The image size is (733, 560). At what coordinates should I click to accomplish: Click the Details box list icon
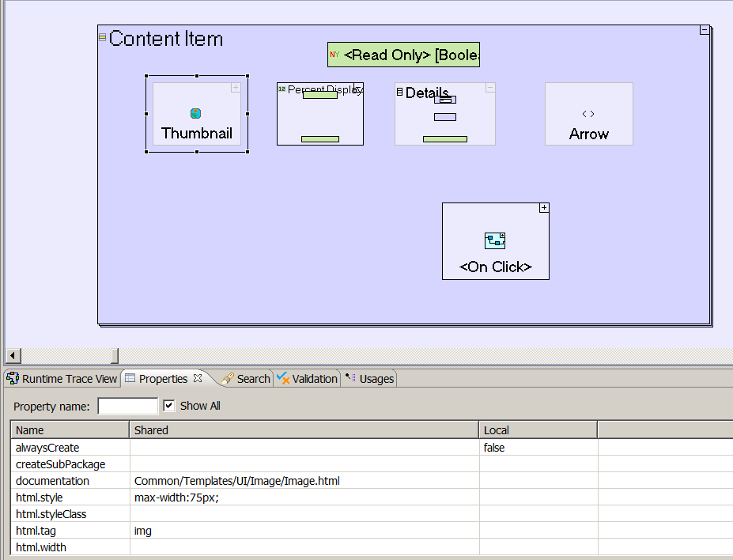tap(399, 93)
